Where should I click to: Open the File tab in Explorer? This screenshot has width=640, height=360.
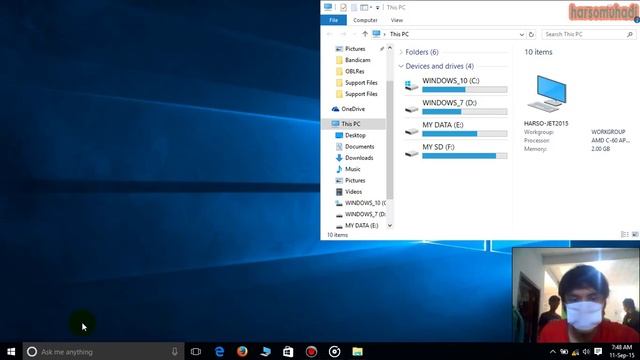[333, 20]
